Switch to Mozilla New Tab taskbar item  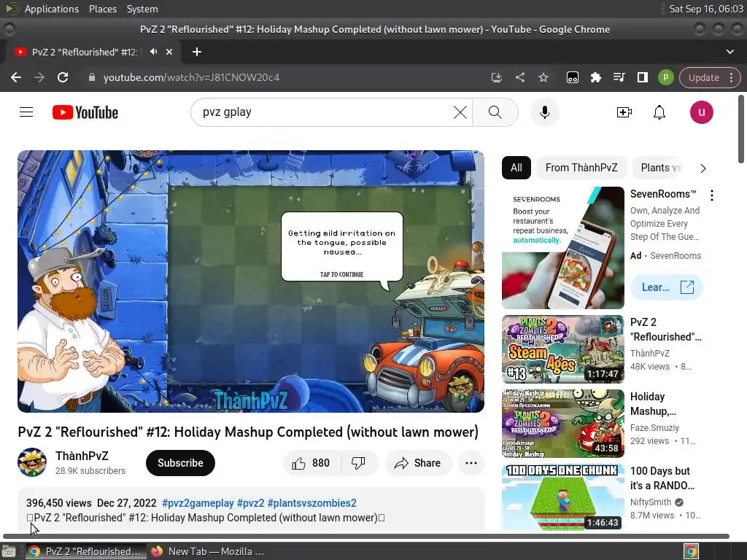pos(208,551)
